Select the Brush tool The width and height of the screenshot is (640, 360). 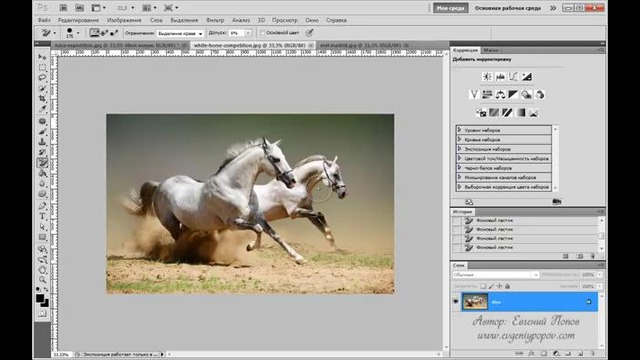coord(42,131)
